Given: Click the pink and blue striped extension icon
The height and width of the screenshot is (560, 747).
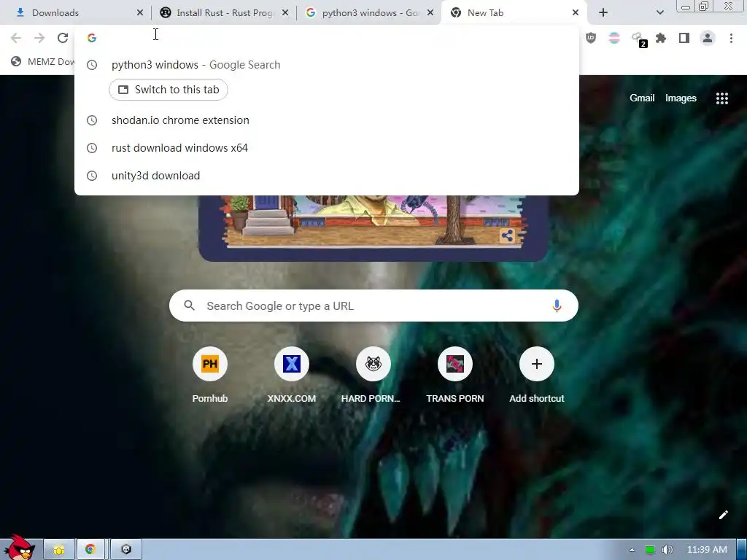Looking at the screenshot, I should (x=614, y=38).
